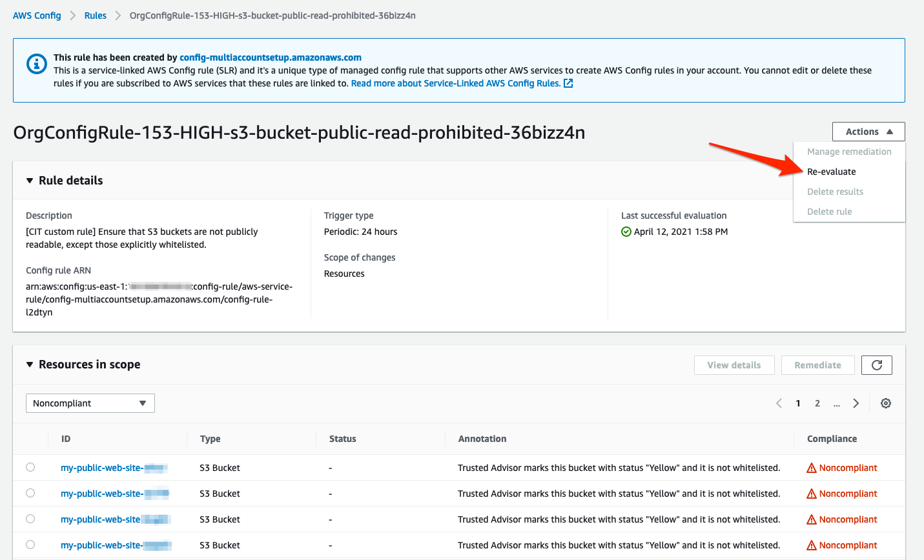
Task: Click the green check beside April 12 evaluation
Action: tap(626, 232)
